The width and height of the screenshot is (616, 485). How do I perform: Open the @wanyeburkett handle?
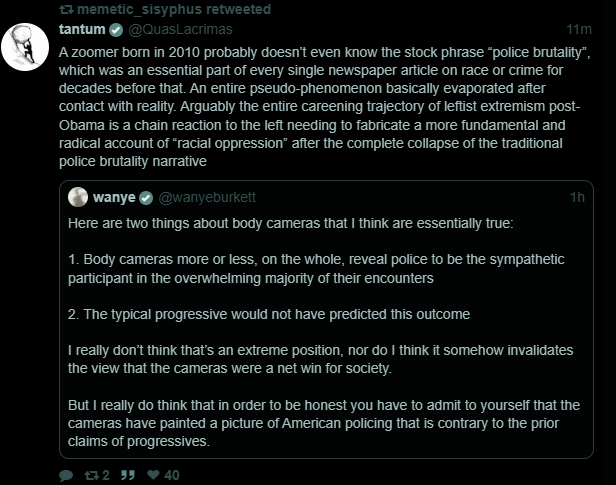[207, 197]
